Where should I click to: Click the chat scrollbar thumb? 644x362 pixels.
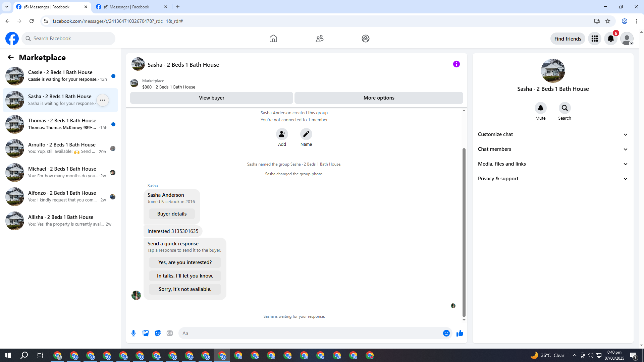point(464,232)
